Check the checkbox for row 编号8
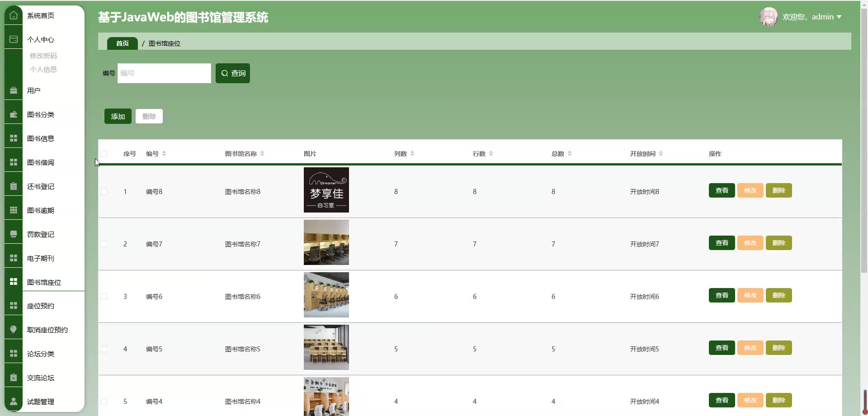 (x=104, y=192)
